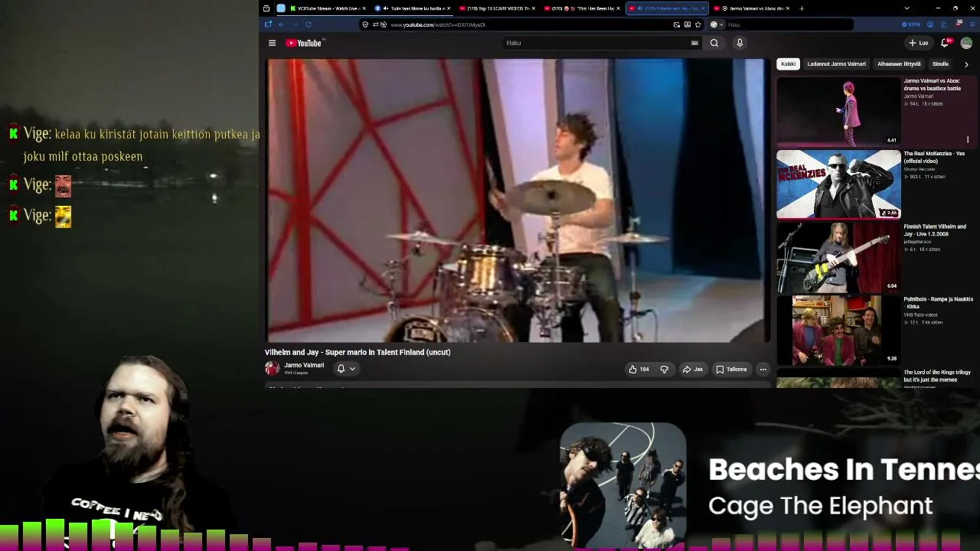Bookmark this page with the star icon

coord(697,24)
